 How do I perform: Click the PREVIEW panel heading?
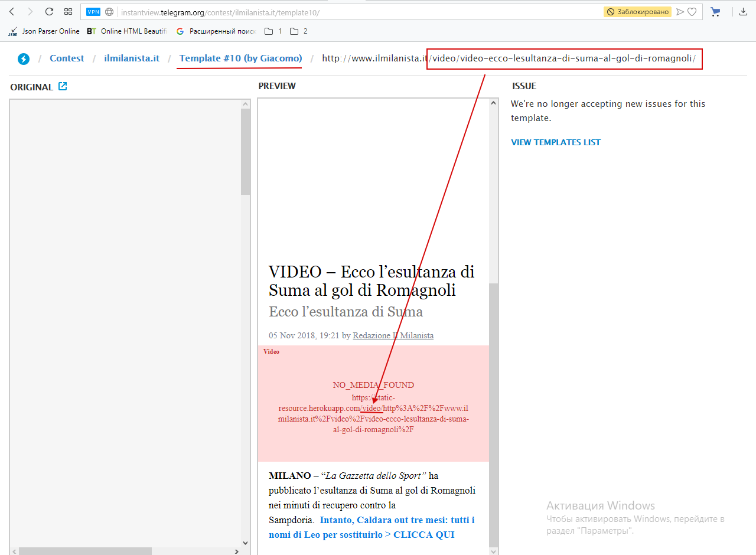click(x=277, y=86)
